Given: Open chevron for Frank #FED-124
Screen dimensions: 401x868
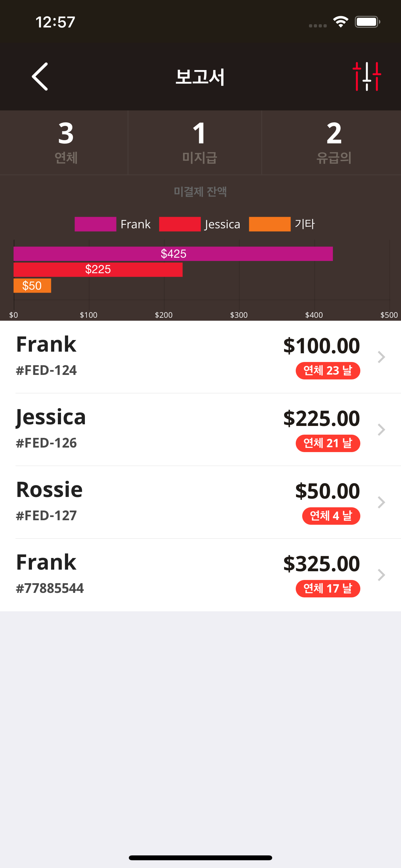Looking at the screenshot, I should coord(381,357).
